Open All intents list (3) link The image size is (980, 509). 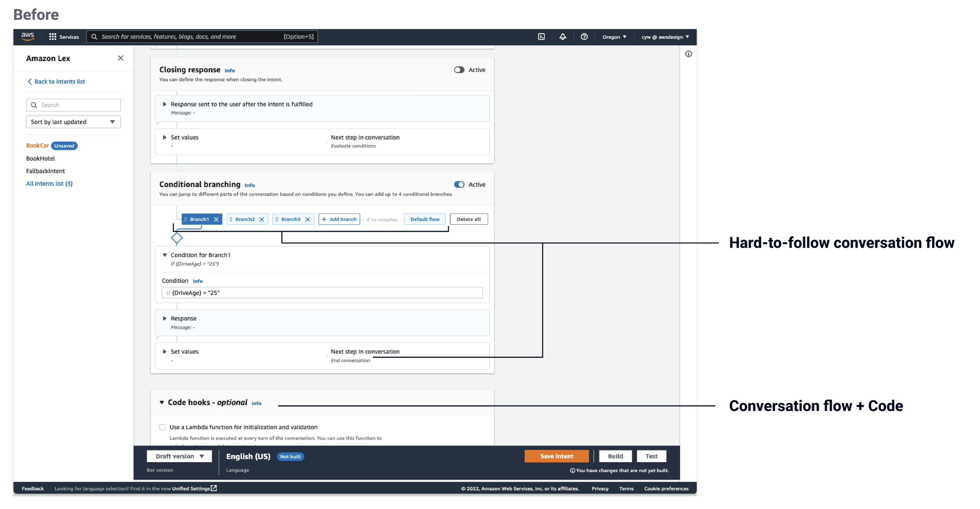pos(49,184)
